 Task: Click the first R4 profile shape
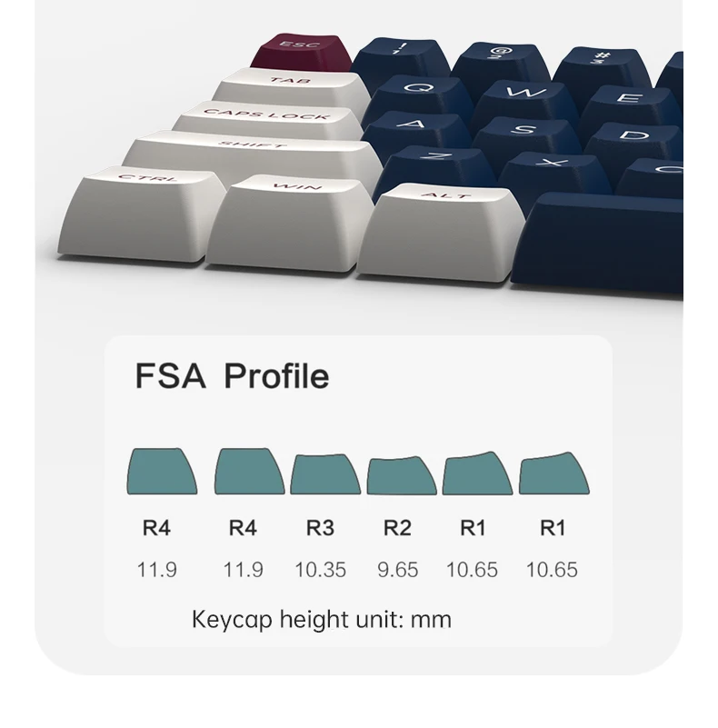(162, 472)
